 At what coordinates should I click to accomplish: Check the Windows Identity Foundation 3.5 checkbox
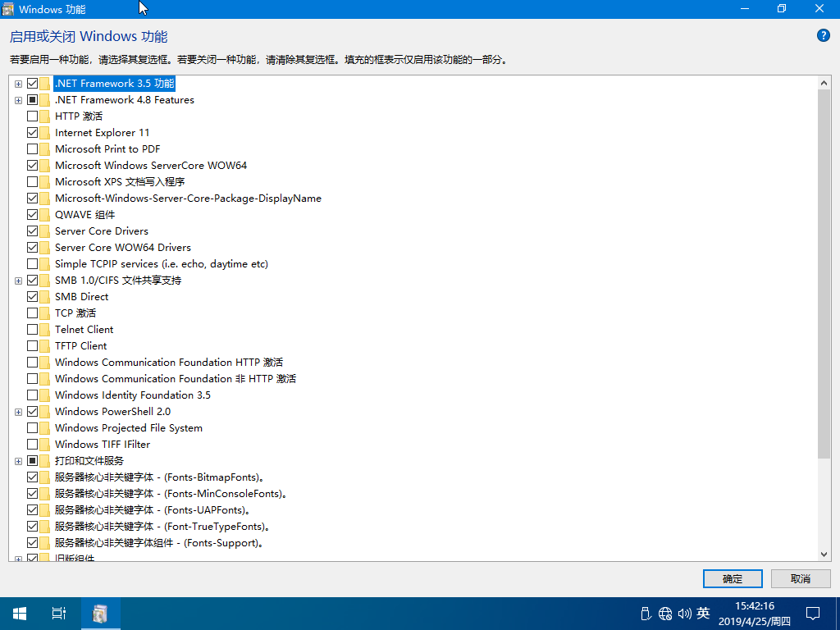[x=32, y=395]
